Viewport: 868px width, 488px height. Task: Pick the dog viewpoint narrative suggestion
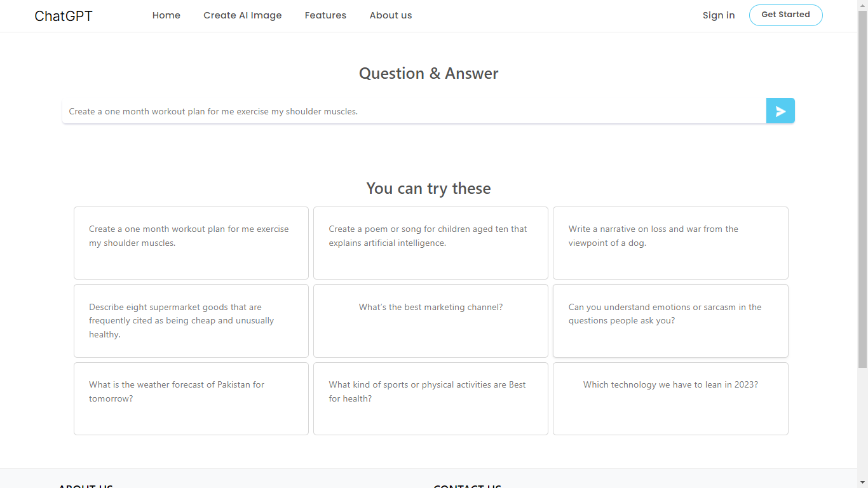click(670, 243)
